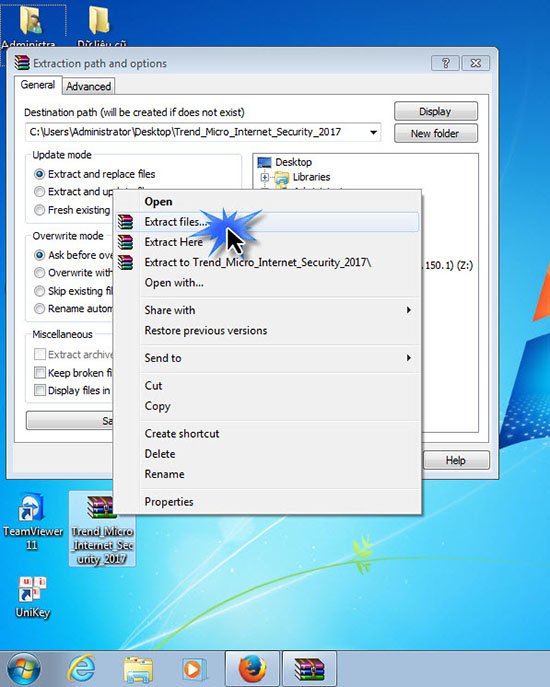
Task: Click question mark help button in title bar
Action: pos(445,64)
